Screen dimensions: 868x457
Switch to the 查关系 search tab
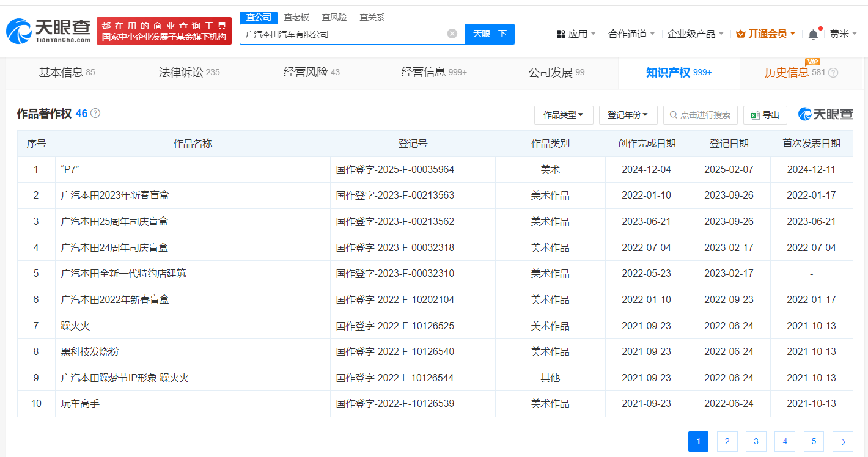pos(372,17)
